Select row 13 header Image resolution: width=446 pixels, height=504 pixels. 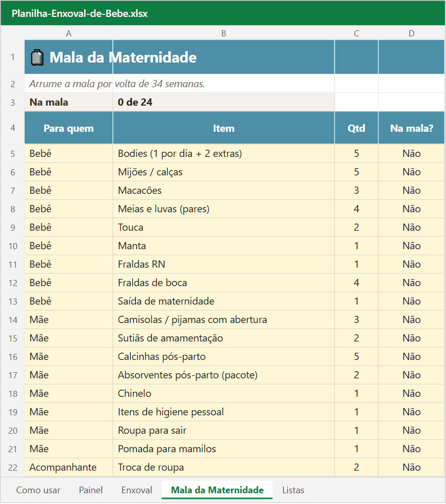pos(12,301)
